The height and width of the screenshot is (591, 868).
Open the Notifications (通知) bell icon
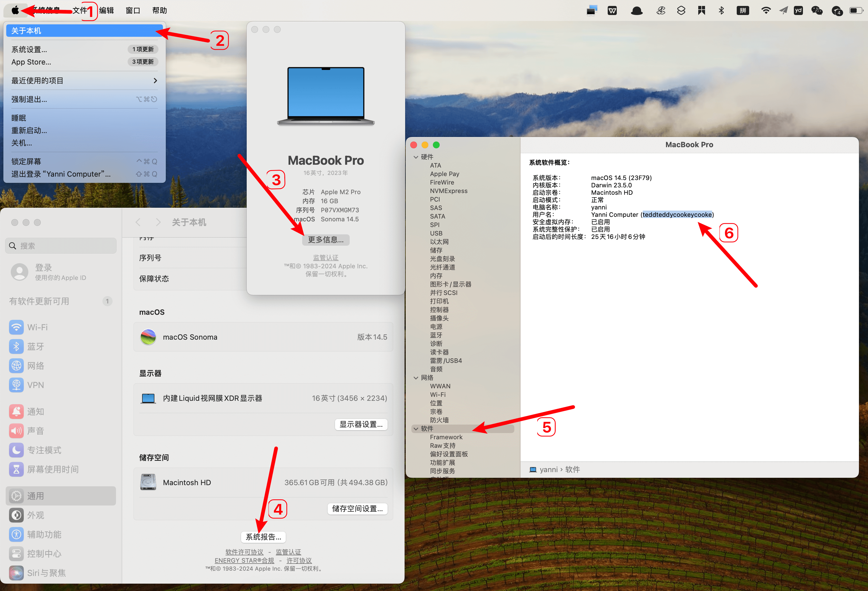(x=16, y=411)
